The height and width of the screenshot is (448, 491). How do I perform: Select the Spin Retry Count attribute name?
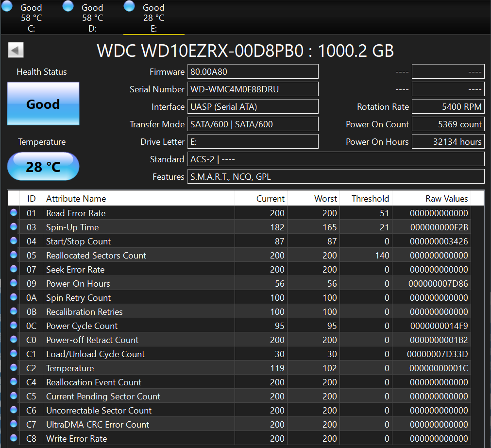pyautogui.click(x=78, y=298)
